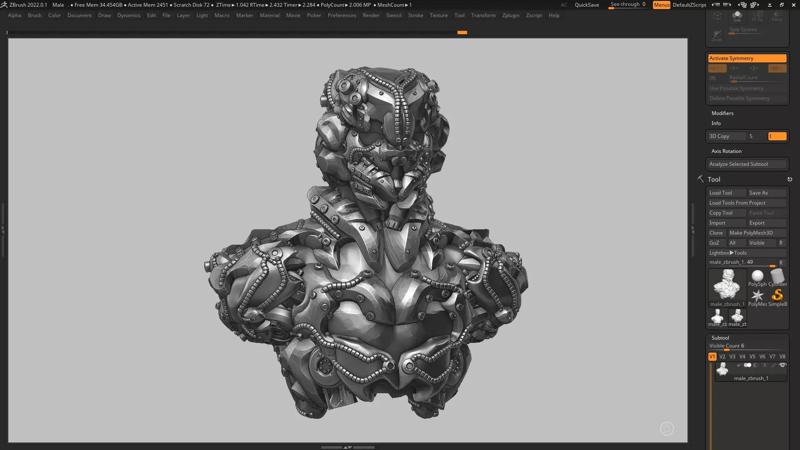The width and height of the screenshot is (800, 450).
Task: Toggle eye visibility of male_zbrush_1 subtool
Action: click(782, 366)
